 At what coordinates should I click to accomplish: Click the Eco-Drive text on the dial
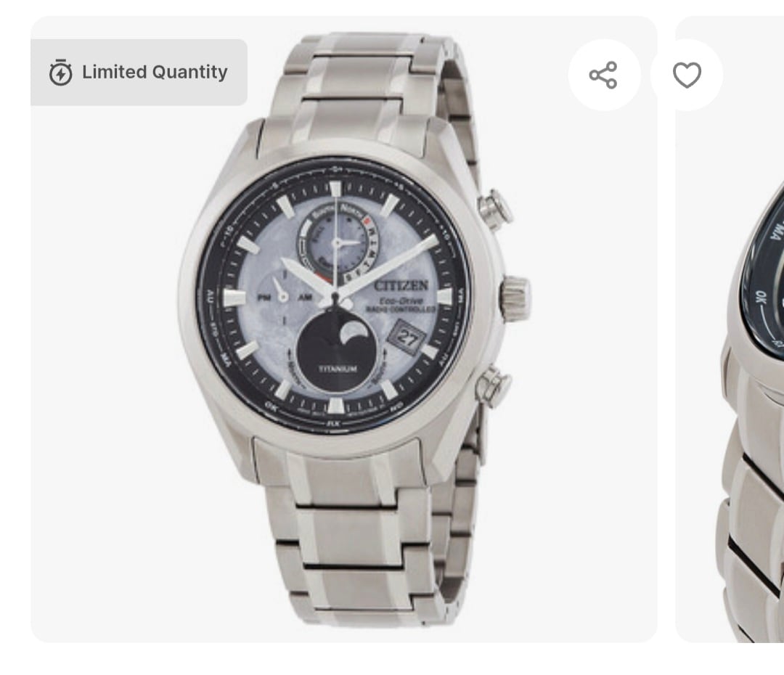[401, 300]
